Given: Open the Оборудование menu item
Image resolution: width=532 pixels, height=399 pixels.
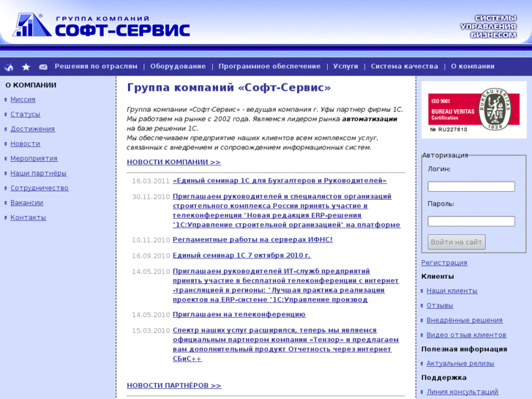Looking at the screenshot, I should click(178, 66).
